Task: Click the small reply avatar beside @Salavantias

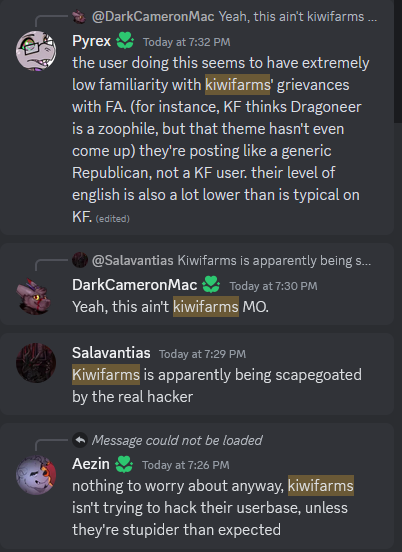Action: (x=80, y=261)
